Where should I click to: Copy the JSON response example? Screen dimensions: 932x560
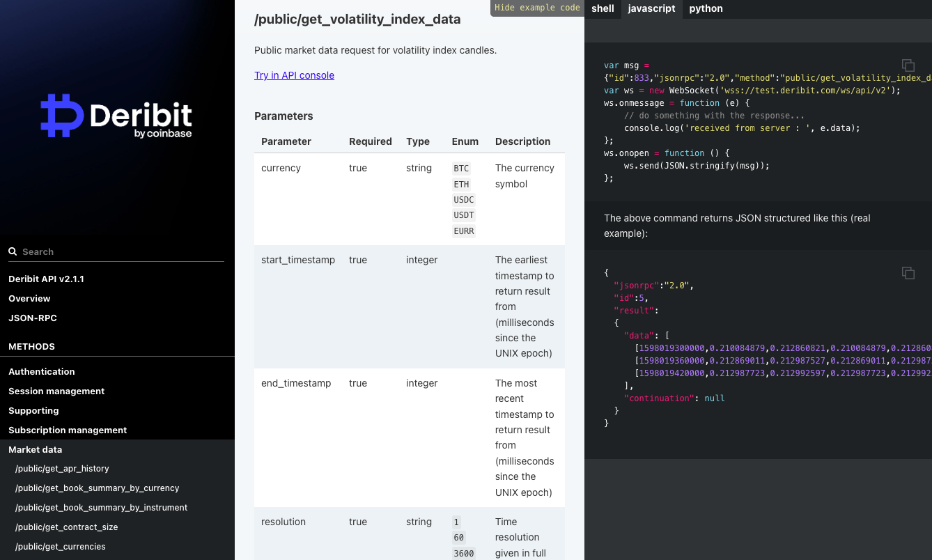(908, 273)
